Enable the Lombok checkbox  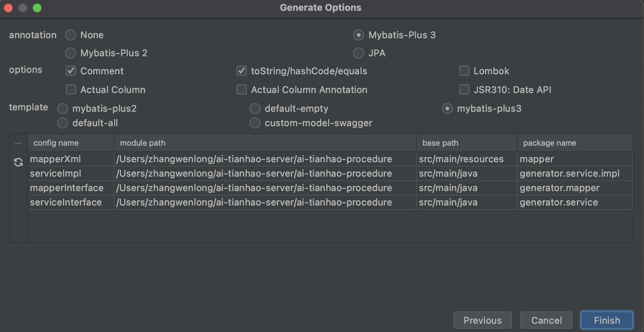point(464,71)
